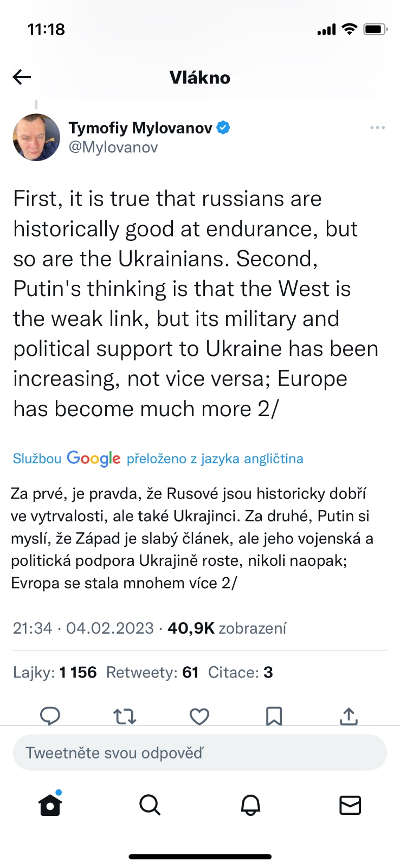
Task: View the Retweety 61 list
Action: 152,673
